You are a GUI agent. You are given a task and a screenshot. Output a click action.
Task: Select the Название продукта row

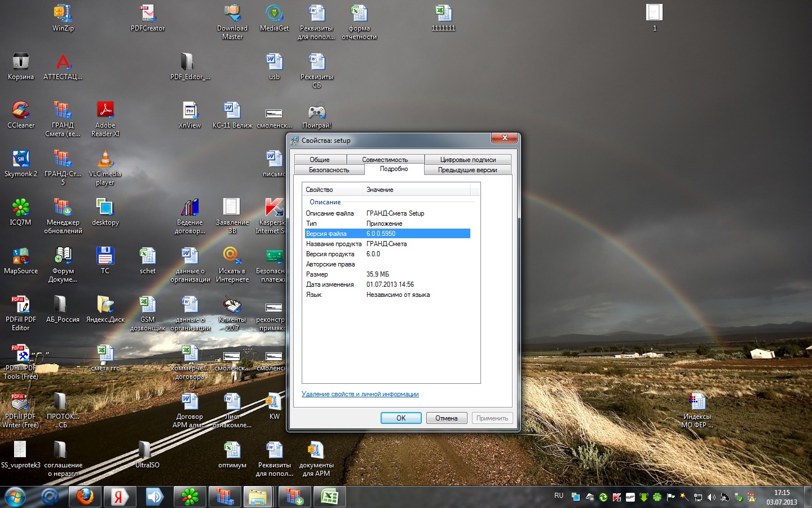click(x=387, y=244)
